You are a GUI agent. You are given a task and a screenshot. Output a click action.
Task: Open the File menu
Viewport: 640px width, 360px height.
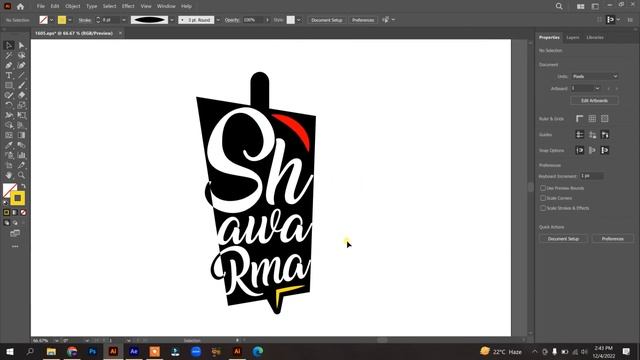click(x=40, y=6)
